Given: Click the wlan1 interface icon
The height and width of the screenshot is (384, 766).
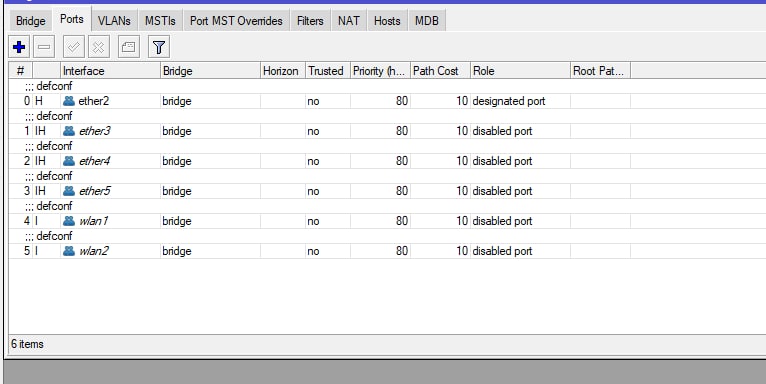Looking at the screenshot, I should pyautogui.click(x=69, y=221).
